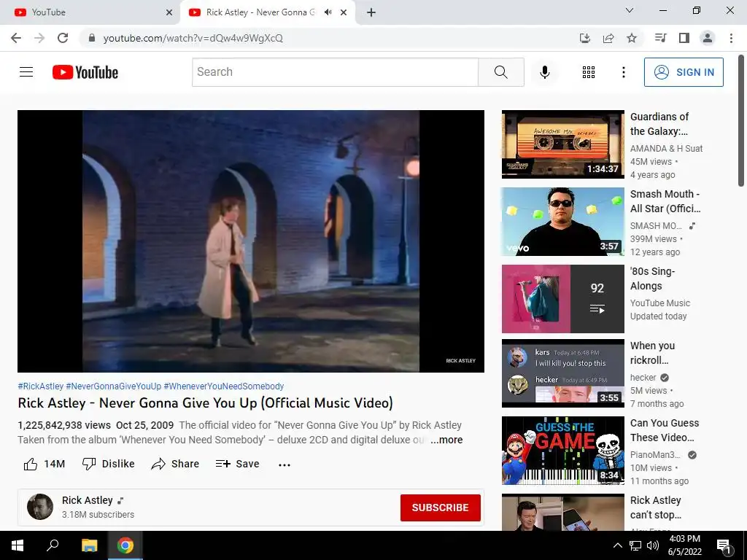
Task: Expand description with ...more
Action: click(x=447, y=440)
